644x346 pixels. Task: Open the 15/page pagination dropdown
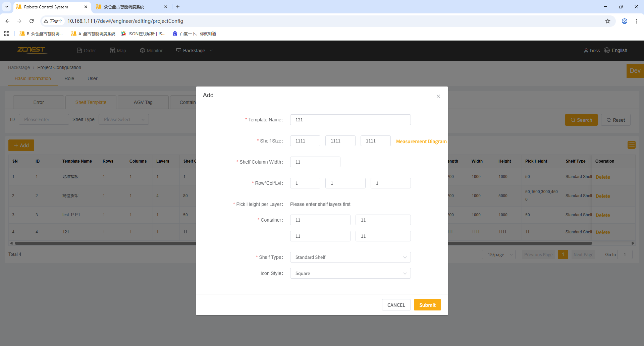pos(499,254)
